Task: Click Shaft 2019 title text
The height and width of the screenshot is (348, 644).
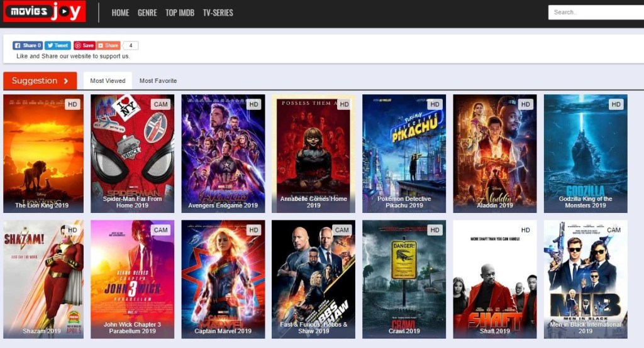Action: point(494,331)
